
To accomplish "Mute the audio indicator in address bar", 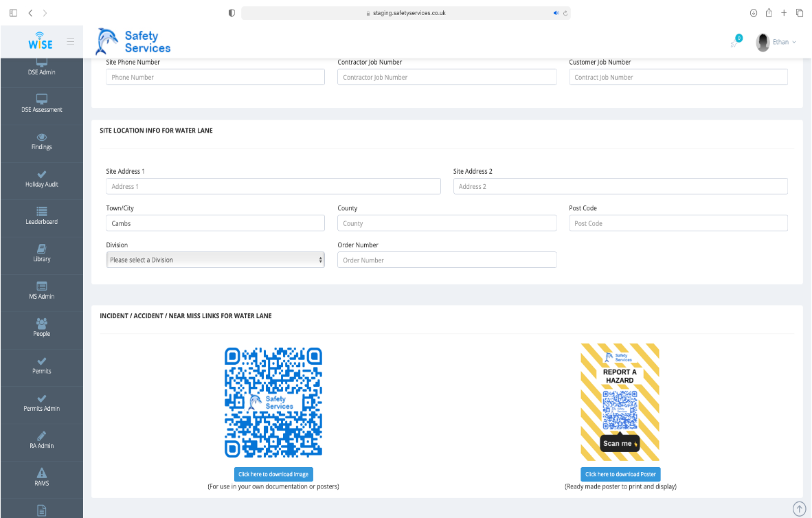I will pyautogui.click(x=556, y=13).
